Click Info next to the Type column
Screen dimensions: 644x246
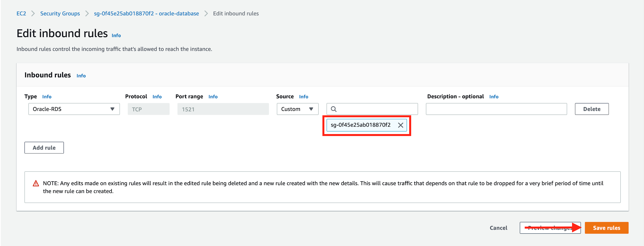pos(47,96)
